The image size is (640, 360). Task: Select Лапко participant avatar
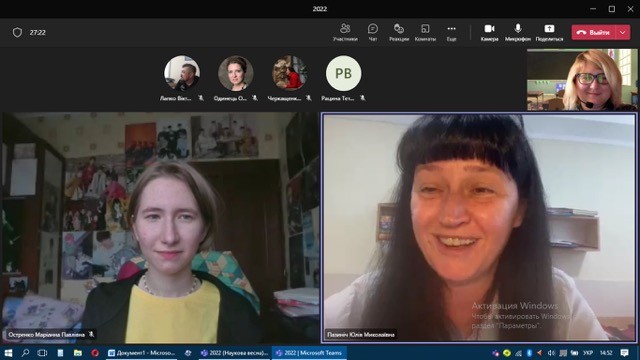click(x=182, y=73)
